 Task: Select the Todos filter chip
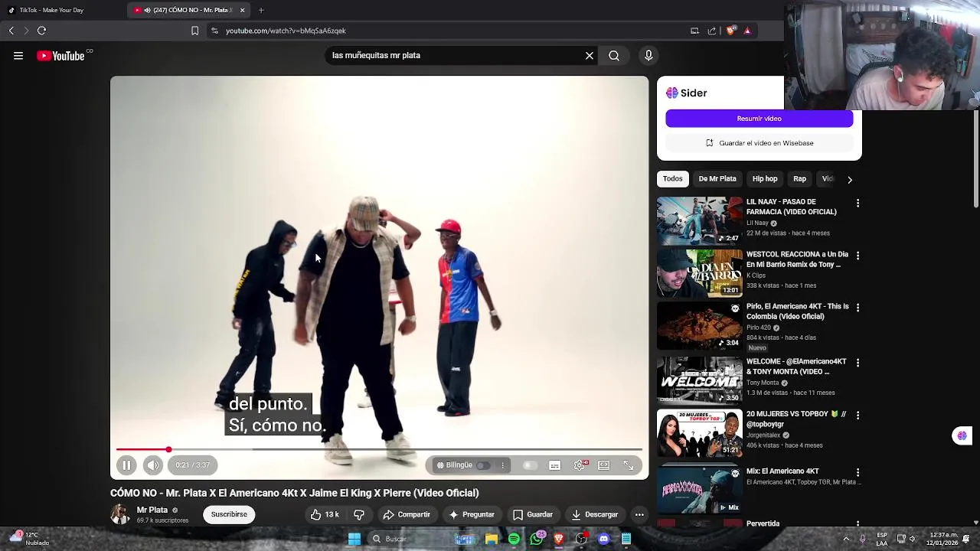pos(673,179)
